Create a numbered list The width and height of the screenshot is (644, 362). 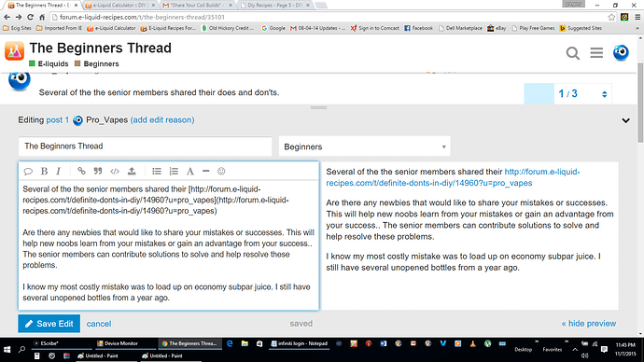click(x=174, y=171)
